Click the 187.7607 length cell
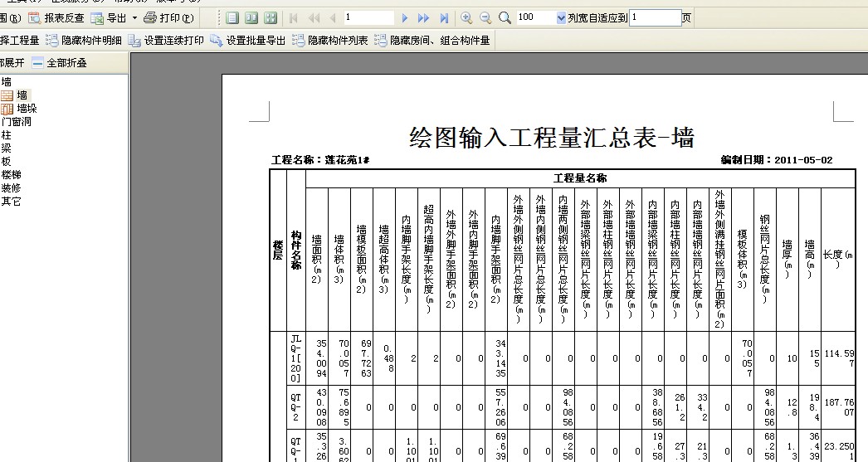Screen dimensions: 868x462 click(x=839, y=407)
